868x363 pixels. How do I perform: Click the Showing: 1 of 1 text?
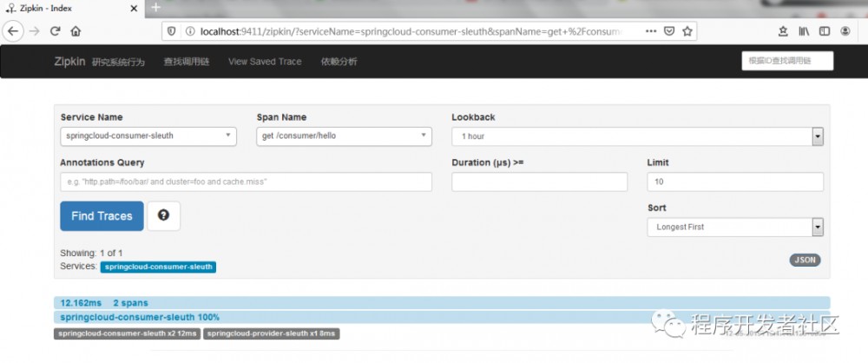point(91,254)
